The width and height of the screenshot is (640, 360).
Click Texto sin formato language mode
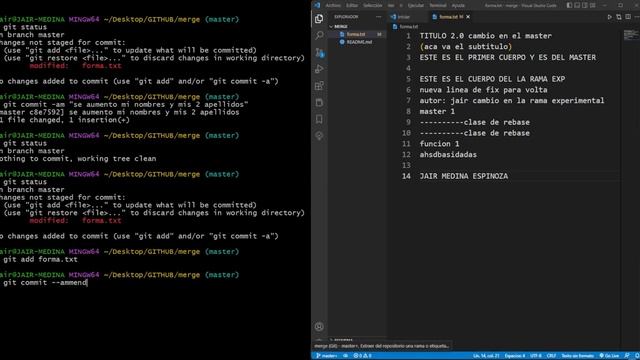(x=577, y=356)
